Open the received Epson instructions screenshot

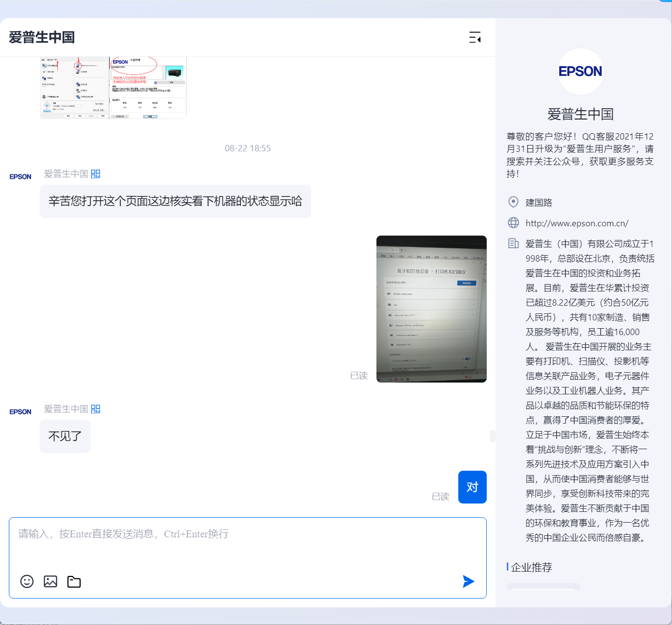coord(113,88)
